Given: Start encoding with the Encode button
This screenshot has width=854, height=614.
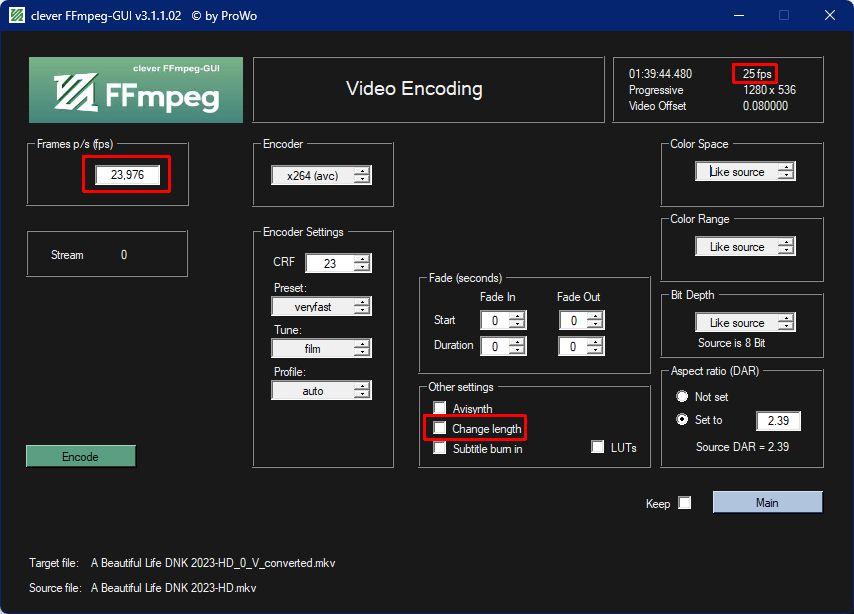Looking at the screenshot, I should [81, 456].
